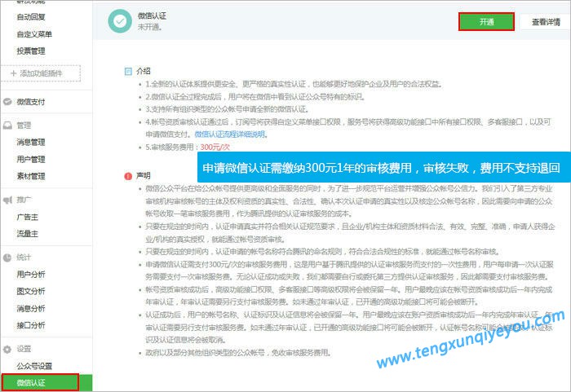
Task: Open 消息管理 in the sidebar
Action: pos(31,142)
